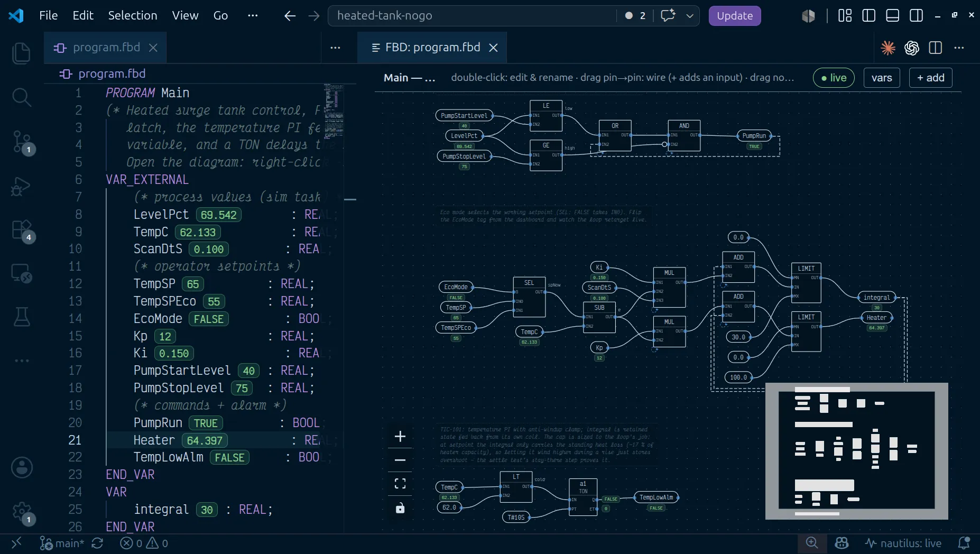Show more menu items ellipsis
This screenshot has height=554, width=980.
pos(253,15)
